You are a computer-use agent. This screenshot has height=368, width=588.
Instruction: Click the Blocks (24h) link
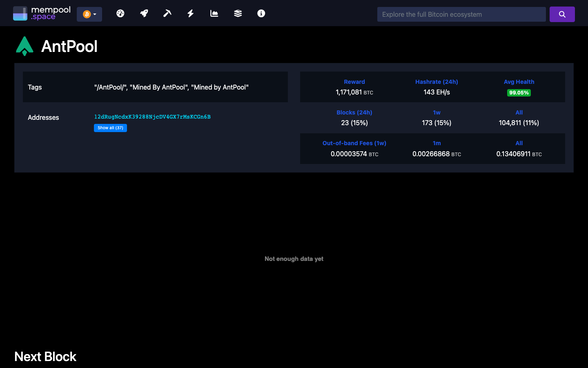(x=354, y=112)
